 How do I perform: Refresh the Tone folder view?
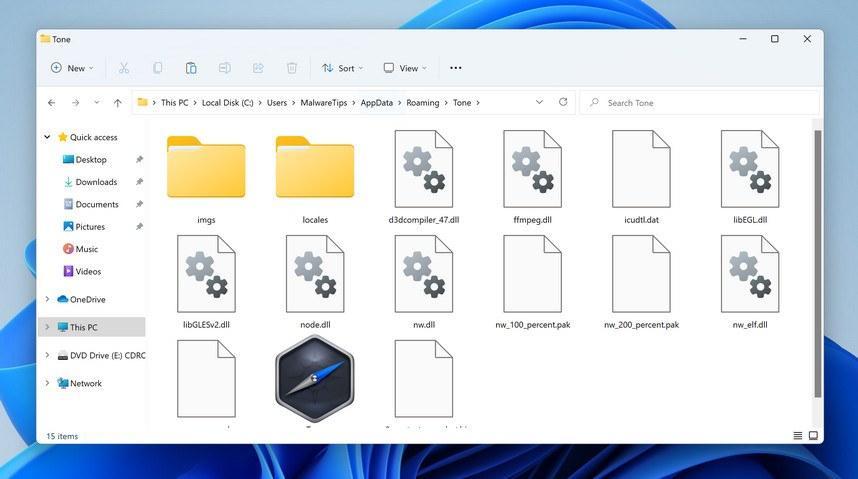563,102
